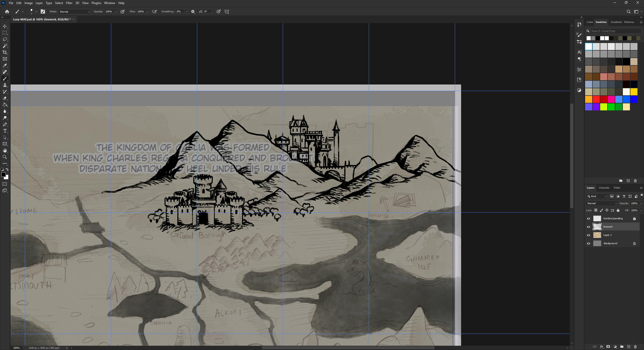Toggle pressure for size
The height and width of the screenshot is (350, 644).
coord(219,12)
